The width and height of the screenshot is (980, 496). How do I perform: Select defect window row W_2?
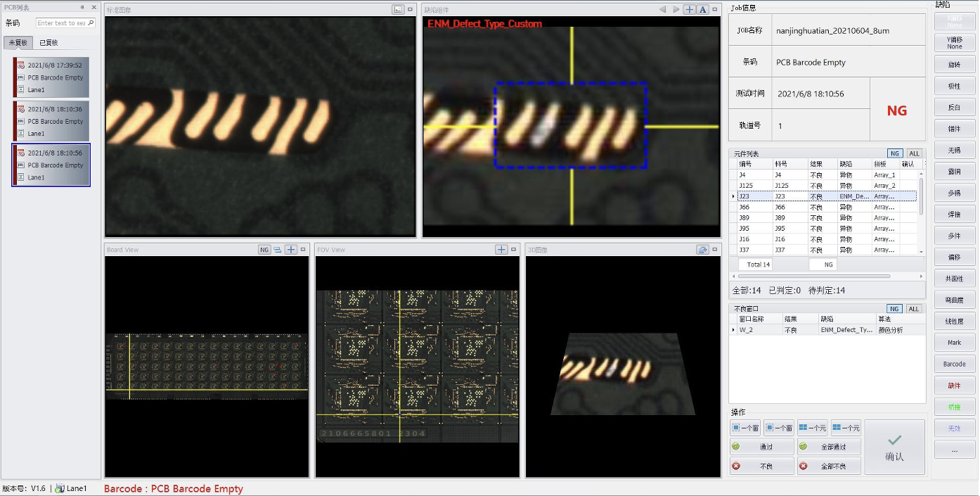click(x=827, y=330)
